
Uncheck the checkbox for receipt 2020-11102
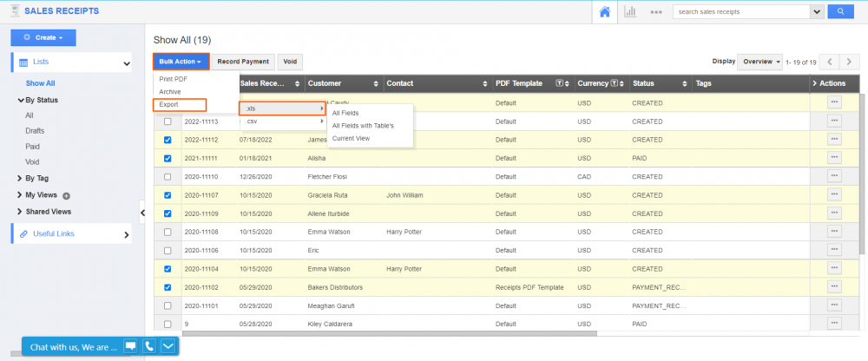click(167, 287)
